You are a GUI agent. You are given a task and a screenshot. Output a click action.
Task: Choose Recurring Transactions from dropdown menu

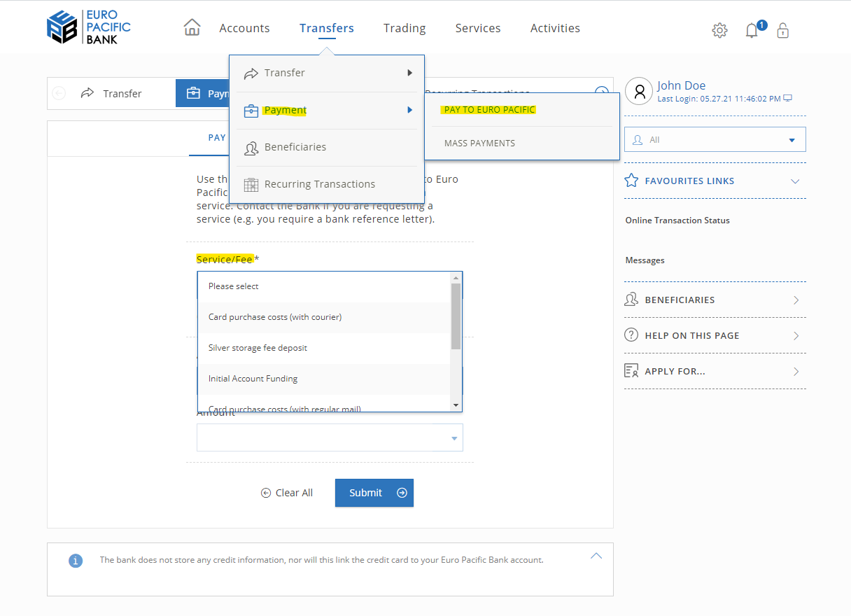point(327,185)
